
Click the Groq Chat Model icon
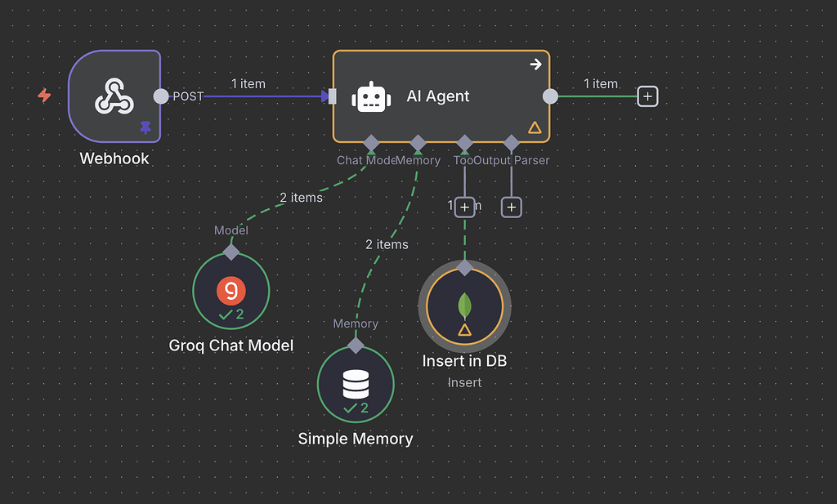coord(231,290)
